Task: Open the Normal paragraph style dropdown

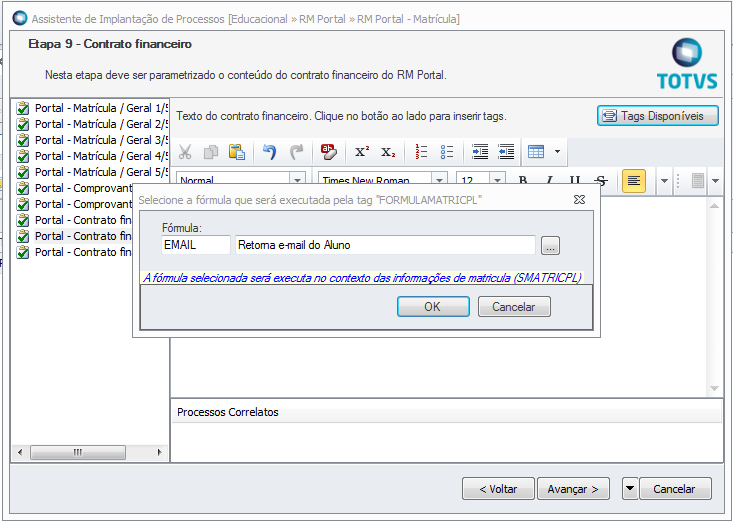Action: tap(297, 180)
